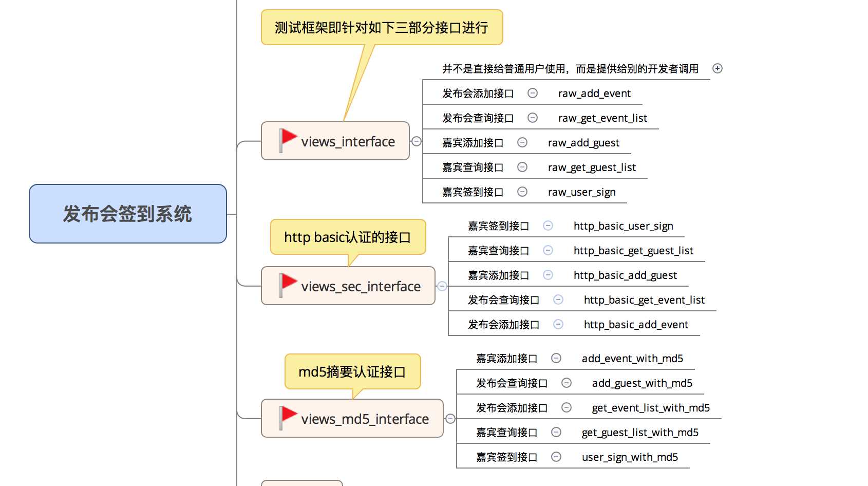Select 嘉宾签到接口 beside http_basic_user_sign
The width and height of the screenshot is (868, 486).
coord(499,226)
